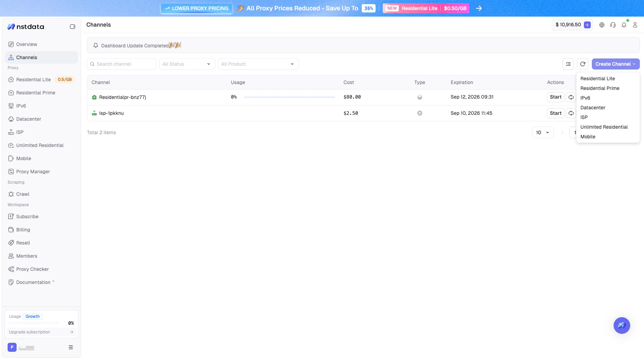Open Documentation external link
The image size is (644, 358).
point(41,282)
